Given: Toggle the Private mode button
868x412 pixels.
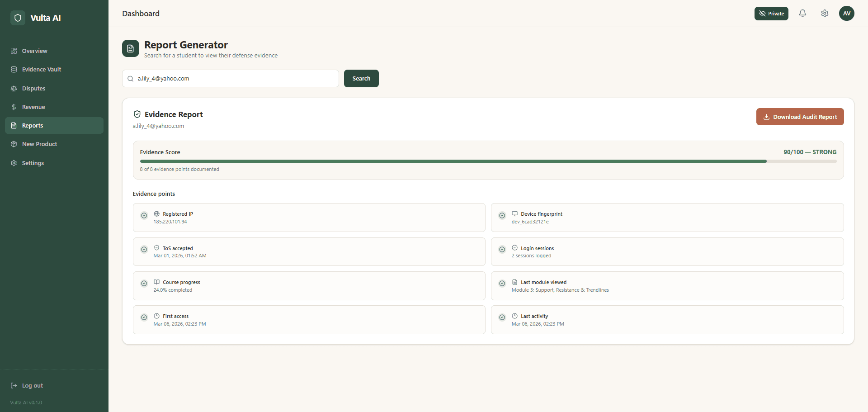Looking at the screenshot, I should (x=771, y=14).
